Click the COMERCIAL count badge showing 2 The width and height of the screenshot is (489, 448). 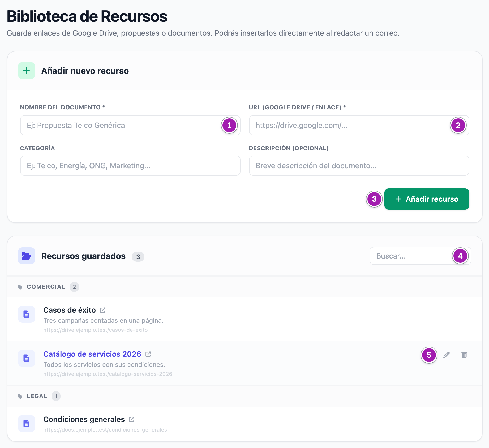pyautogui.click(x=74, y=287)
